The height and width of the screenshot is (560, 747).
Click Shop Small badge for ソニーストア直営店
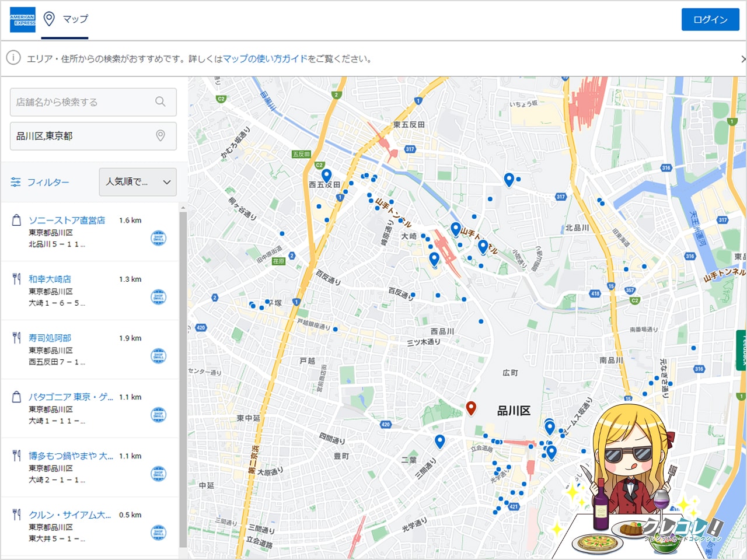coord(158,238)
